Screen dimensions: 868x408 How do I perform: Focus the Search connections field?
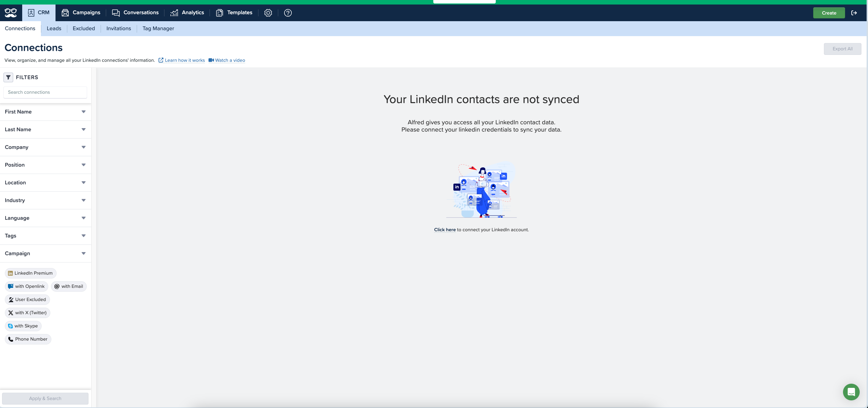click(x=45, y=92)
